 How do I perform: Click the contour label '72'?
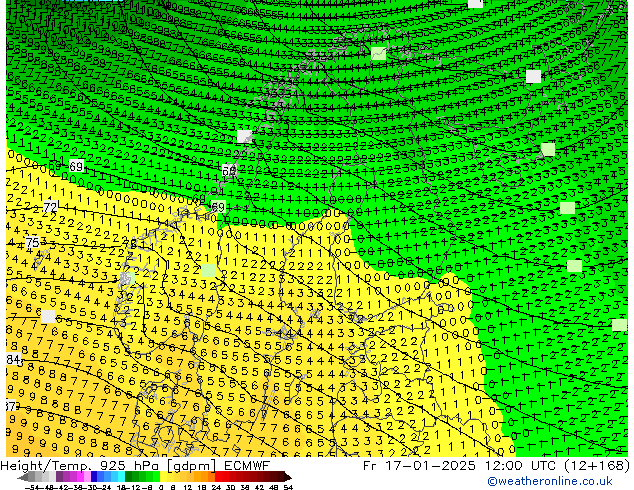[50, 207]
